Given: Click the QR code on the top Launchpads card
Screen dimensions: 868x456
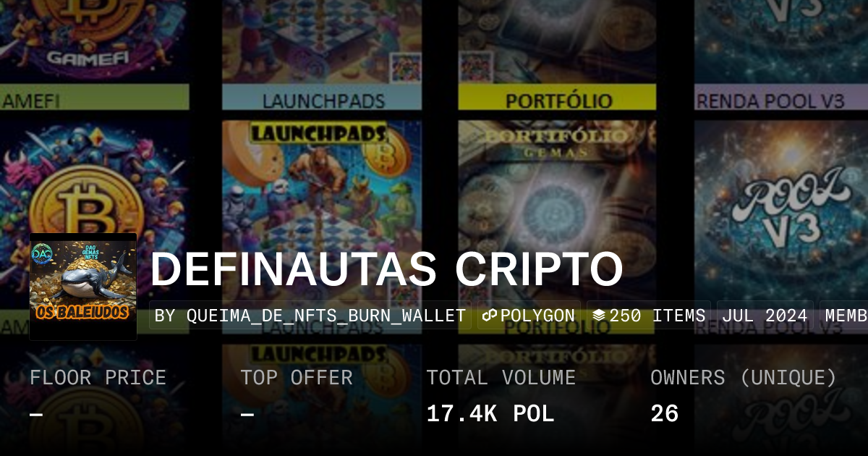Looking at the screenshot, I should coord(405,67).
